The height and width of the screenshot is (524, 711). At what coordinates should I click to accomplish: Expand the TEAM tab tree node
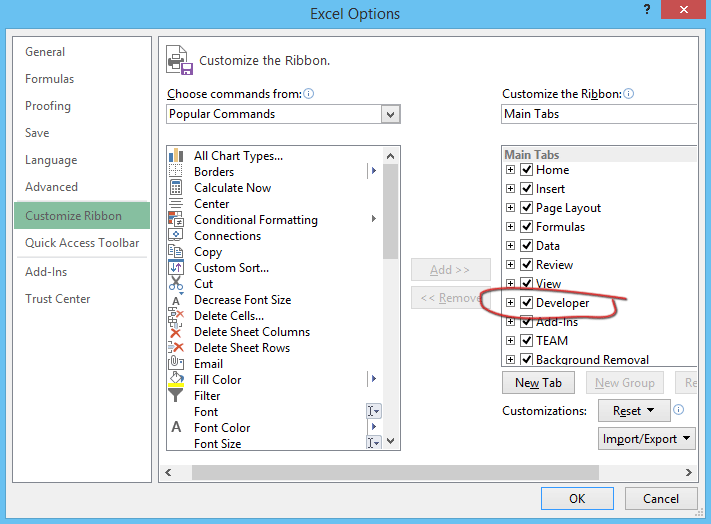pyautogui.click(x=511, y=340)
